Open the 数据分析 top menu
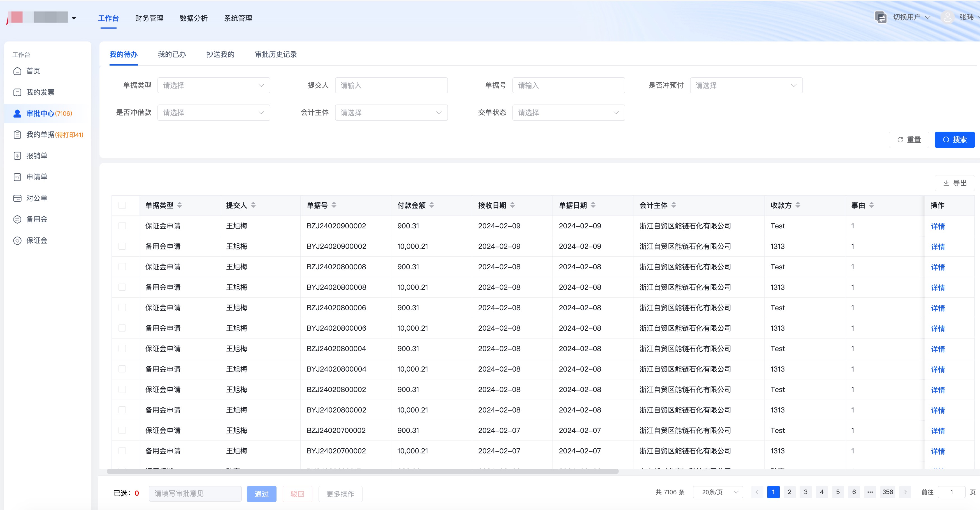This screenshot has width=980, height=510. tap(194, 18)
